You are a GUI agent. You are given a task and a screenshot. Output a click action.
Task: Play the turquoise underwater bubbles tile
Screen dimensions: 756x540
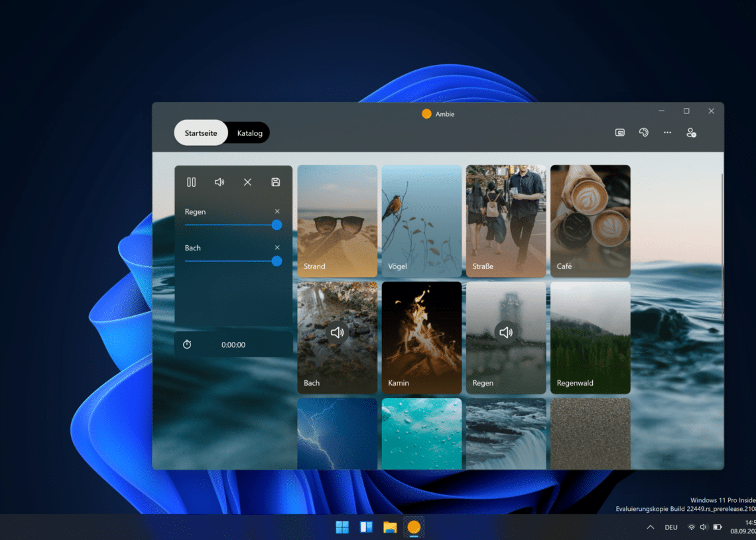(422, 433)
